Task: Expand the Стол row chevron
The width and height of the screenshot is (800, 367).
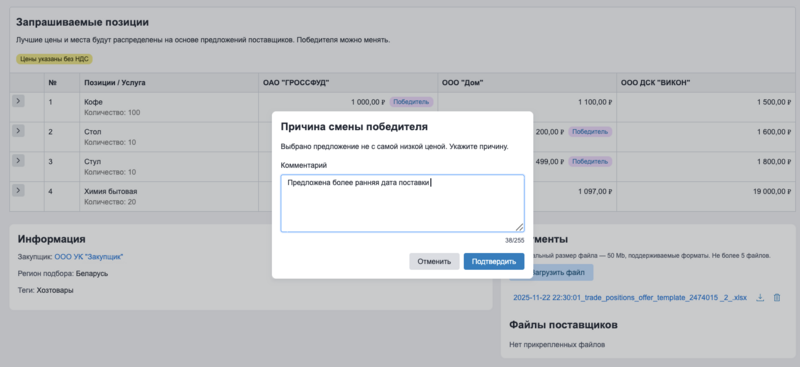Action: click(18, 131)
